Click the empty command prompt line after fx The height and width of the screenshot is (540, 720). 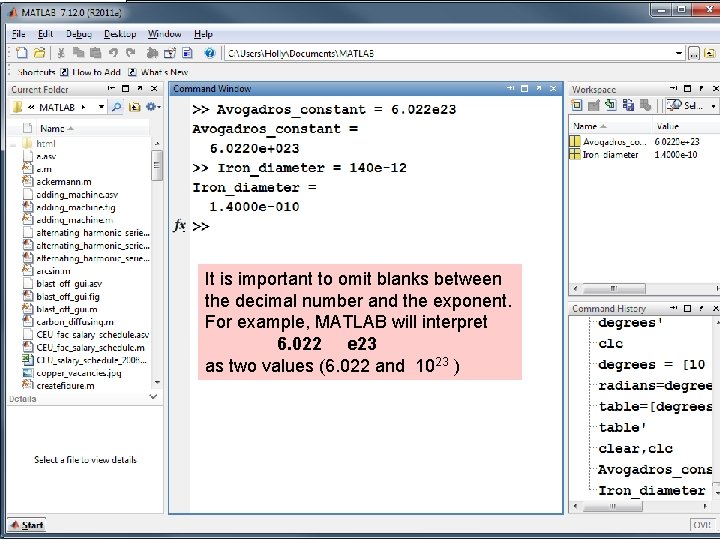click(377, 226)
